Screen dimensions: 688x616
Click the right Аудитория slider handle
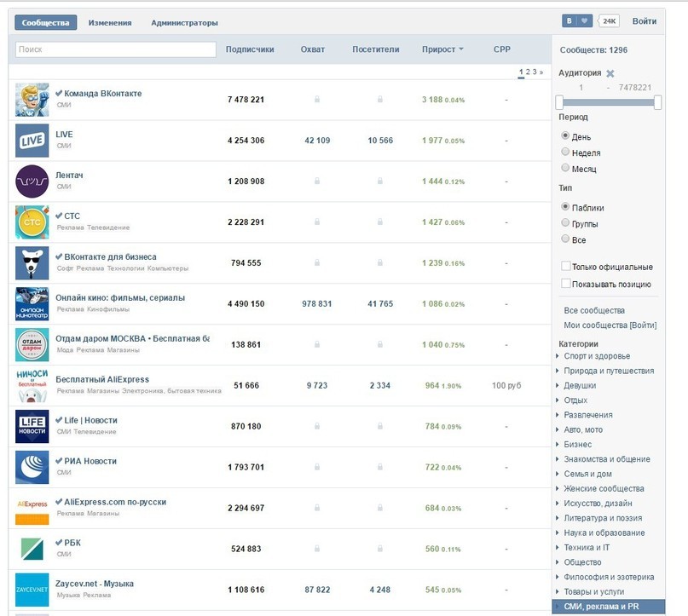[657, 102]
